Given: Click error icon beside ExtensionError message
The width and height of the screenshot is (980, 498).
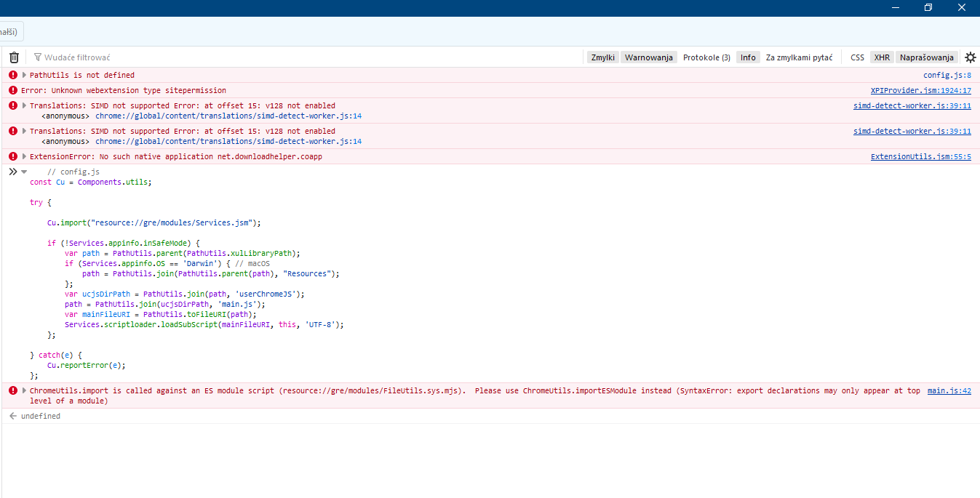Looking at the screenshot, I should [13, 156].
